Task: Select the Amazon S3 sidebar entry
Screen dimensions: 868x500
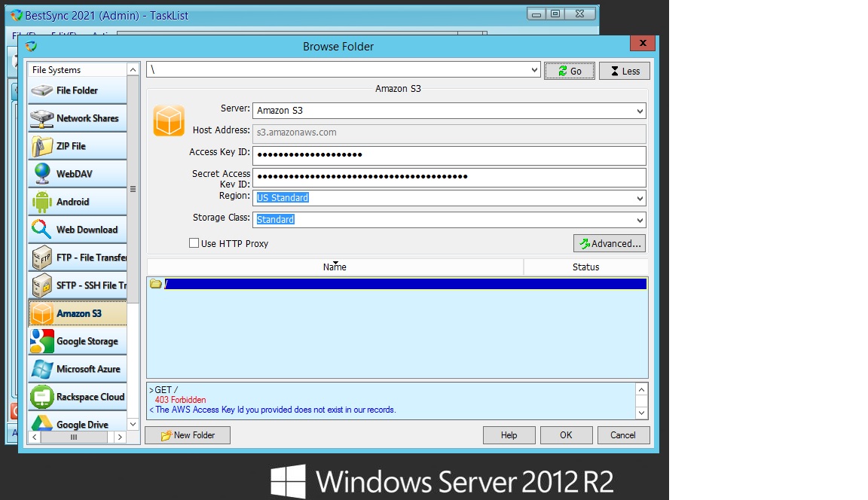Action: [78, 313]
